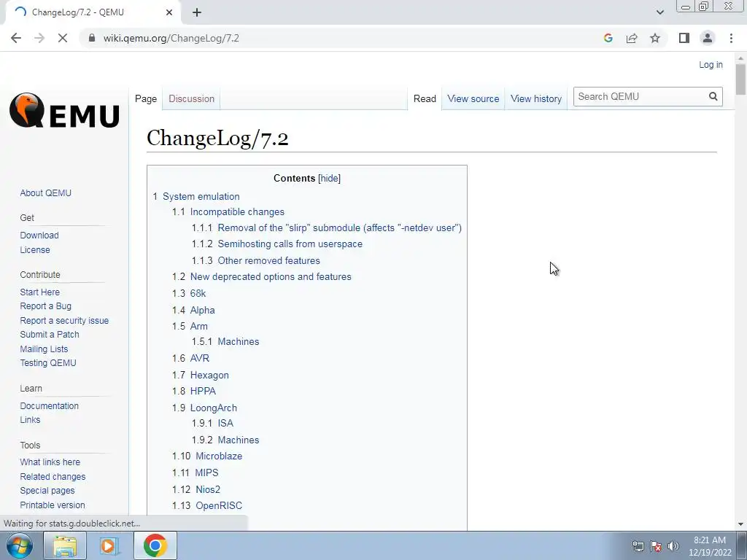Open media player from taskbar
The image size is (747, 560).
108,545
